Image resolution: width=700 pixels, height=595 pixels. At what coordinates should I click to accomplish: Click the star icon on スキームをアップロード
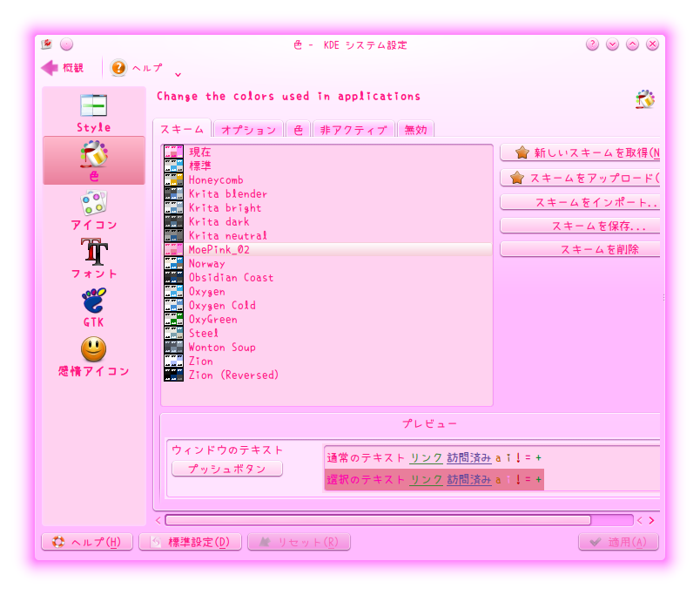(x=517, y=178)
